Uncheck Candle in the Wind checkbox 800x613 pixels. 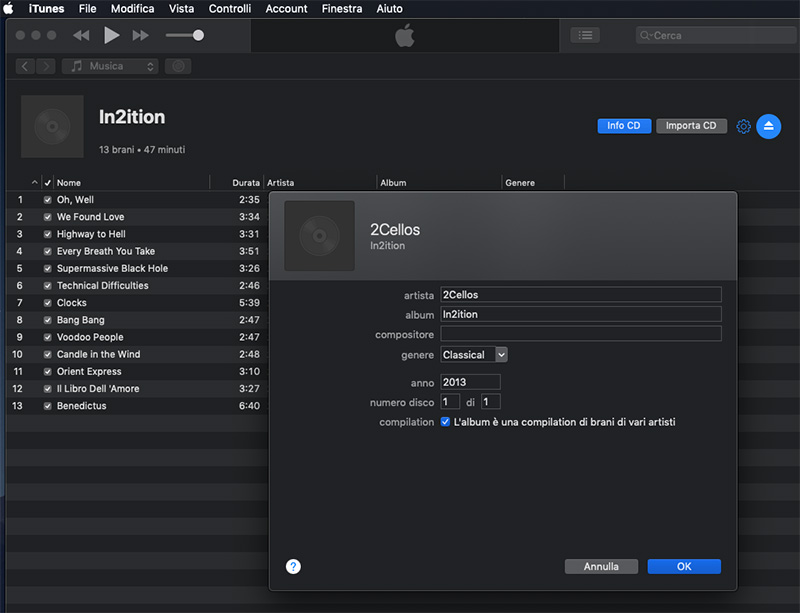pyautogui.click(x=47, y=355)
